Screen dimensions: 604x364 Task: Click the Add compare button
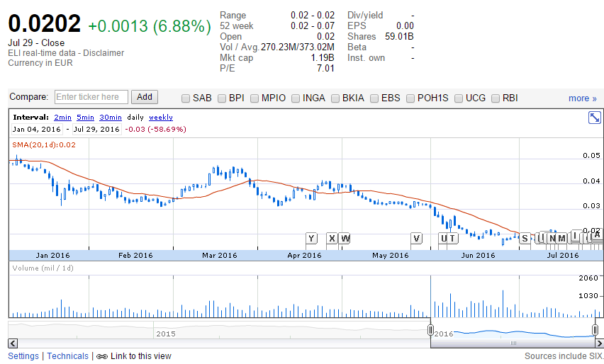pyautogui.click(x=145, y=97)
